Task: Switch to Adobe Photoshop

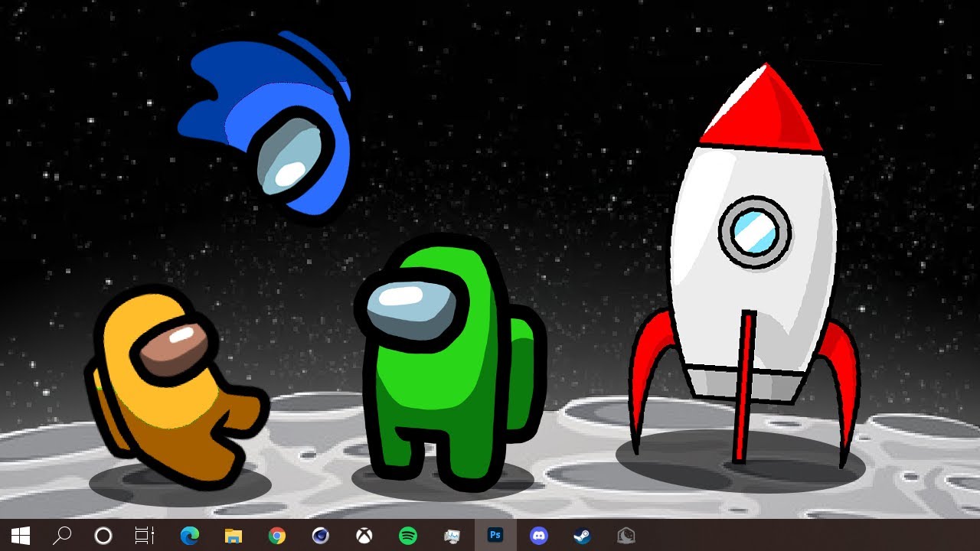Action: [x=495, y=536]
